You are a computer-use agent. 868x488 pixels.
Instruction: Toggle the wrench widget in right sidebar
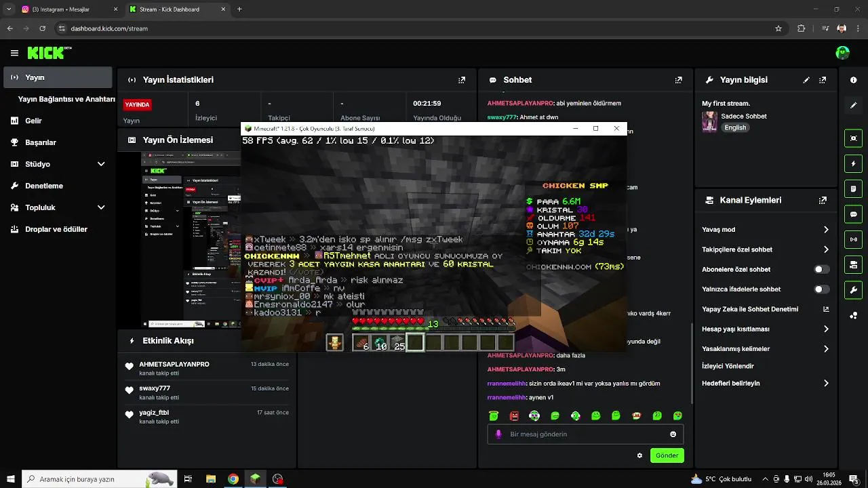point(854,290)
